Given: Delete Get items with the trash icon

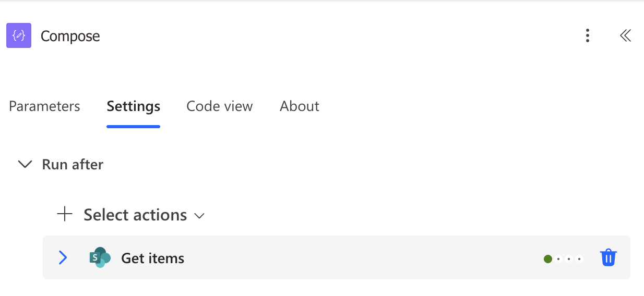Looking at the screenshot, I should pos(609,258).
